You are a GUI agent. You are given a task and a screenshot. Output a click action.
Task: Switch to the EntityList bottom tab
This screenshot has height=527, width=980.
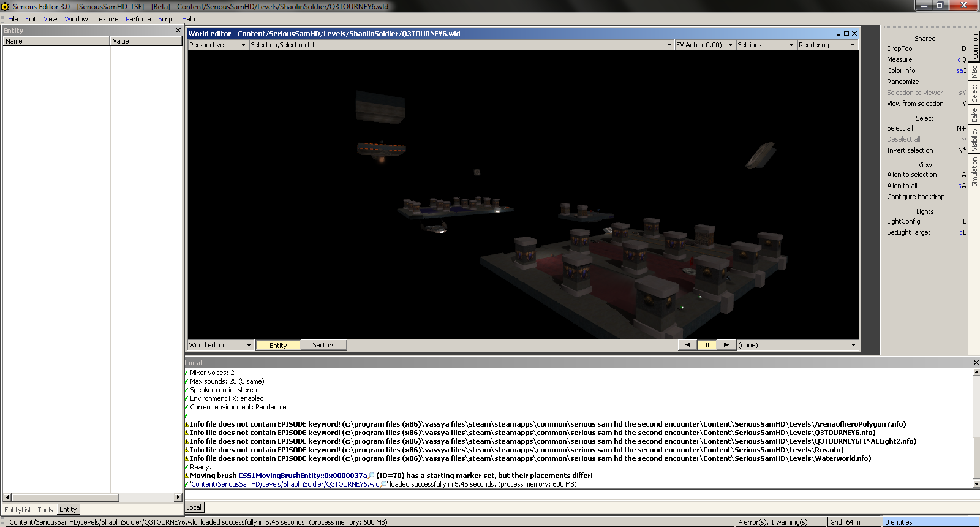pyautogui.click(x=18, y=510)
